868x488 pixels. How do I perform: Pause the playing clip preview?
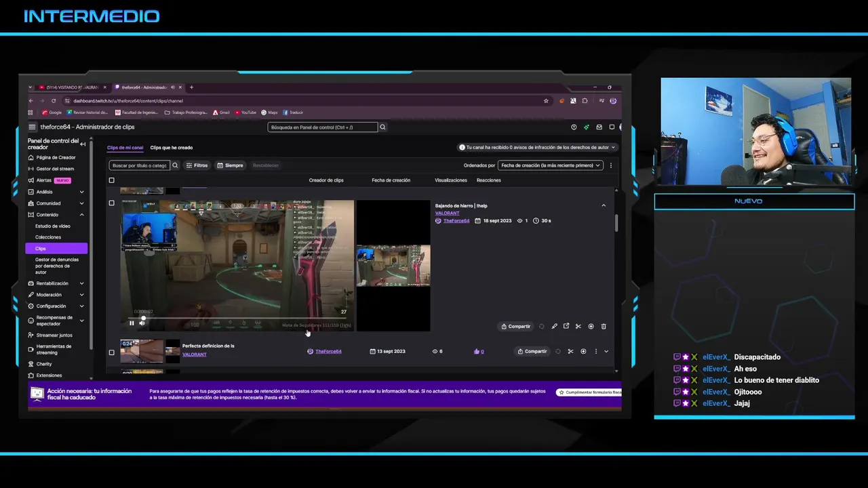132,323
